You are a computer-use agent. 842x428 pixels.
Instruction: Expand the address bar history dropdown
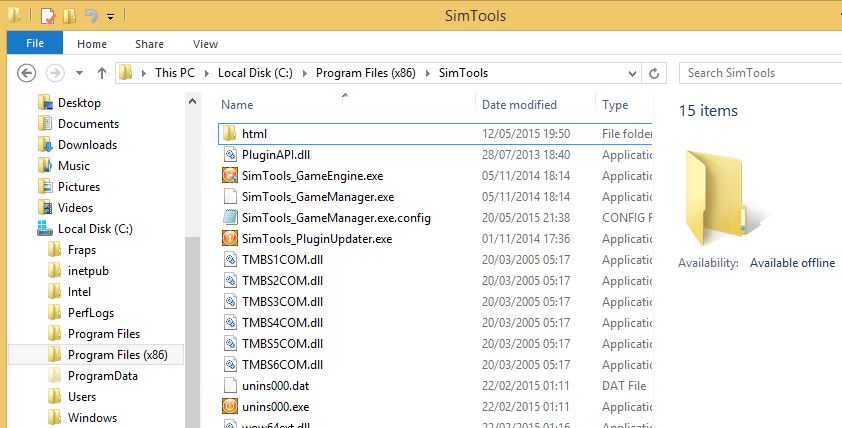point(633,74)
